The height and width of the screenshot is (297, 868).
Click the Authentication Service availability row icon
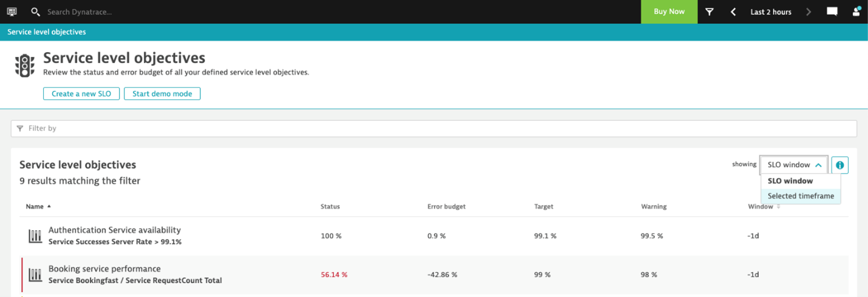(x=35, y=236)
